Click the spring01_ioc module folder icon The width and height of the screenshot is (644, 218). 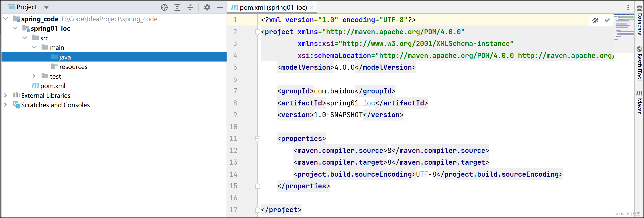pos(26,28)
